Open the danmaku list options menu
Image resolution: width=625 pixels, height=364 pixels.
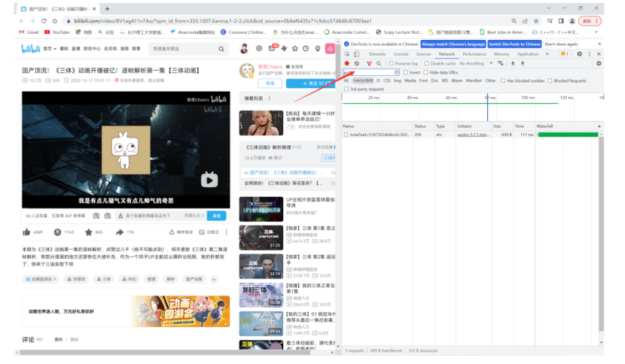270,99
